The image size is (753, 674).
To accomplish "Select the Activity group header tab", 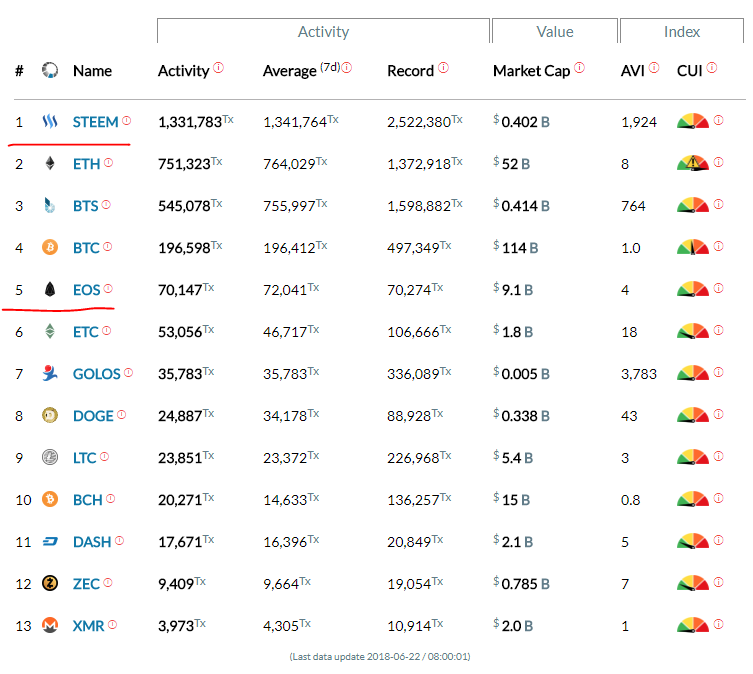I will tap(323, 32).
